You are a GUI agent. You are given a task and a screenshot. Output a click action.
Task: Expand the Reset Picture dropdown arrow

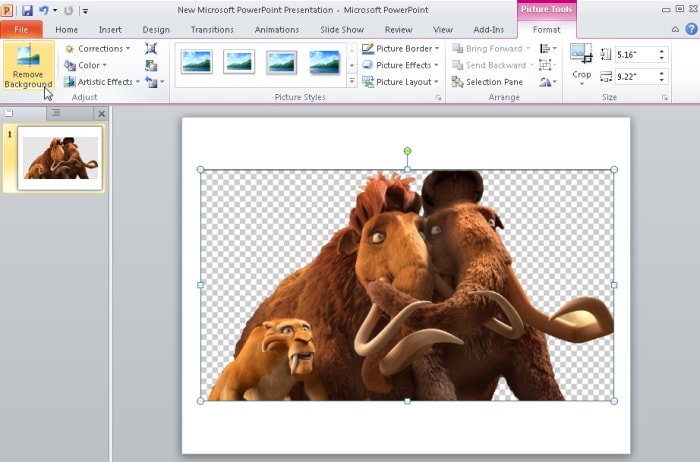click(x=162, y=82)
